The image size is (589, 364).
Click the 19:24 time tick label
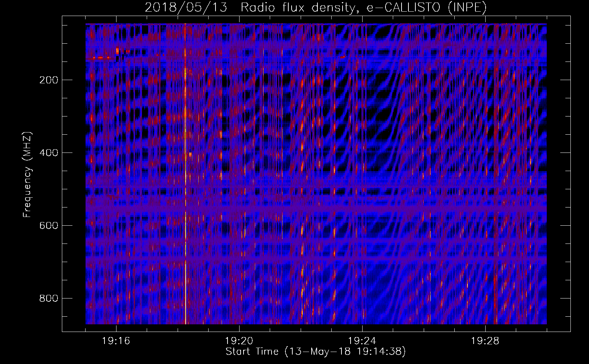tap(362, 341)
